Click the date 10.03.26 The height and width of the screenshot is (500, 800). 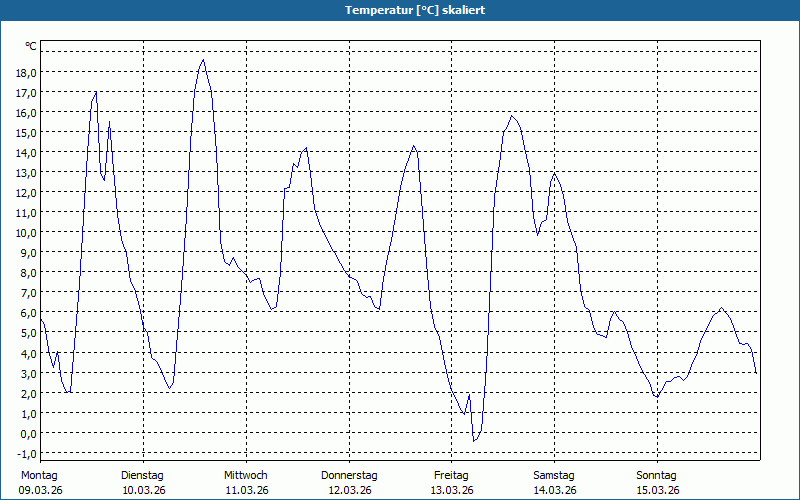(144, 491)
